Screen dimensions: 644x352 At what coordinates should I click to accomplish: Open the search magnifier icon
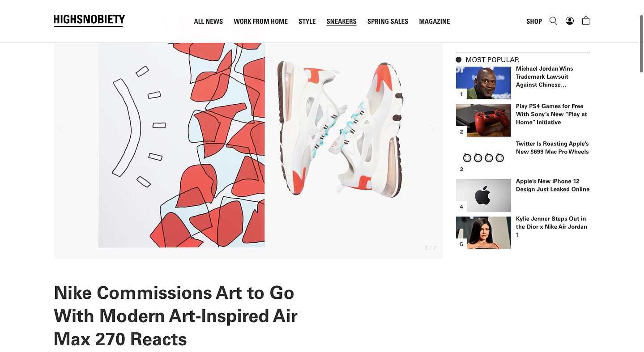point(553,21)
